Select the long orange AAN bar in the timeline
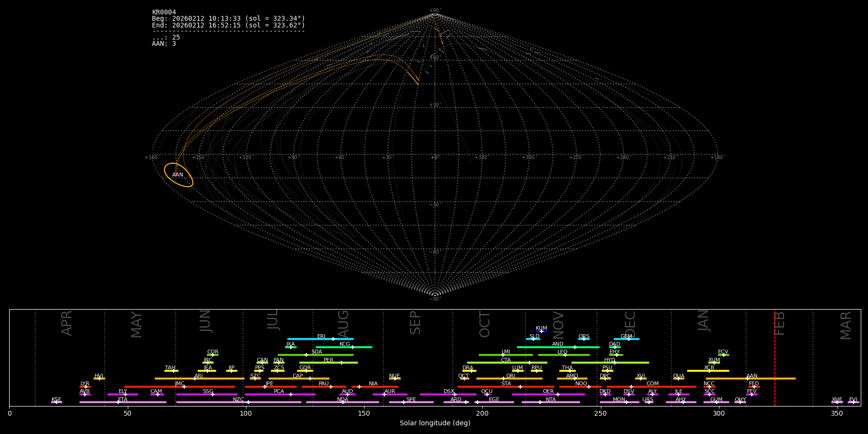 tap(751, 379)
